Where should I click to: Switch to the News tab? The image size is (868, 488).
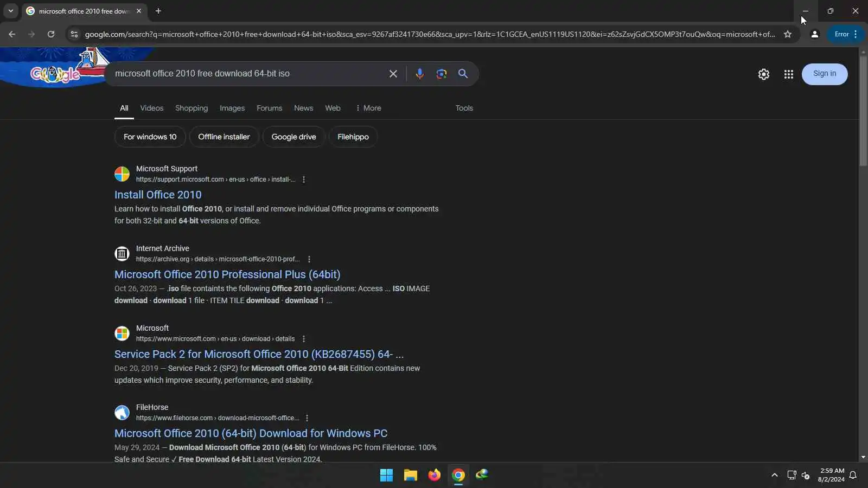coord(304,108)
